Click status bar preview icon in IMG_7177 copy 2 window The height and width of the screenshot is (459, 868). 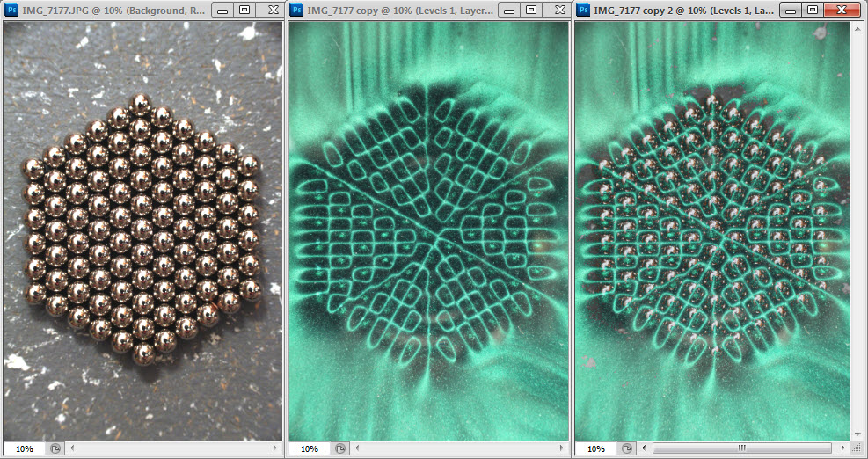pos(627,448)
